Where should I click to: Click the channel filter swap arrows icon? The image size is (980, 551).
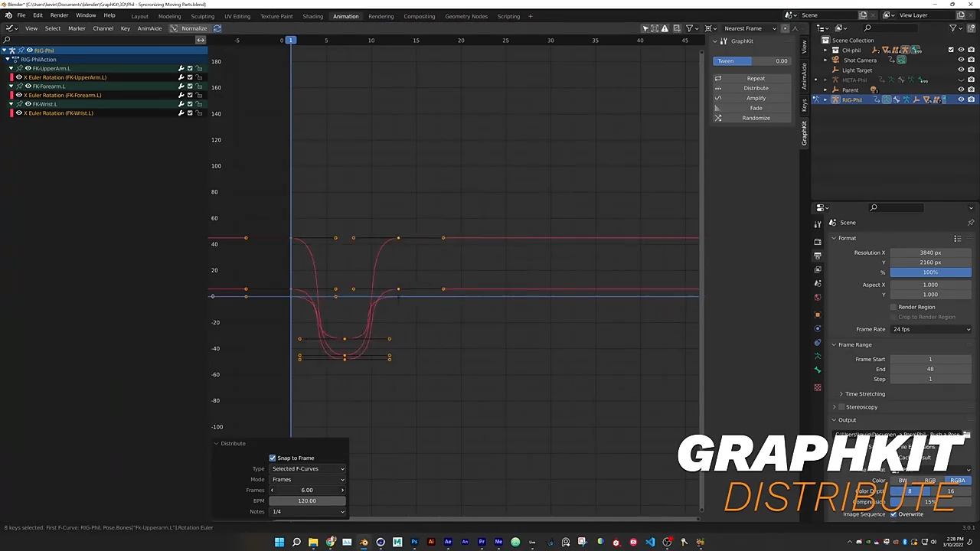click(x=200, y=40)
